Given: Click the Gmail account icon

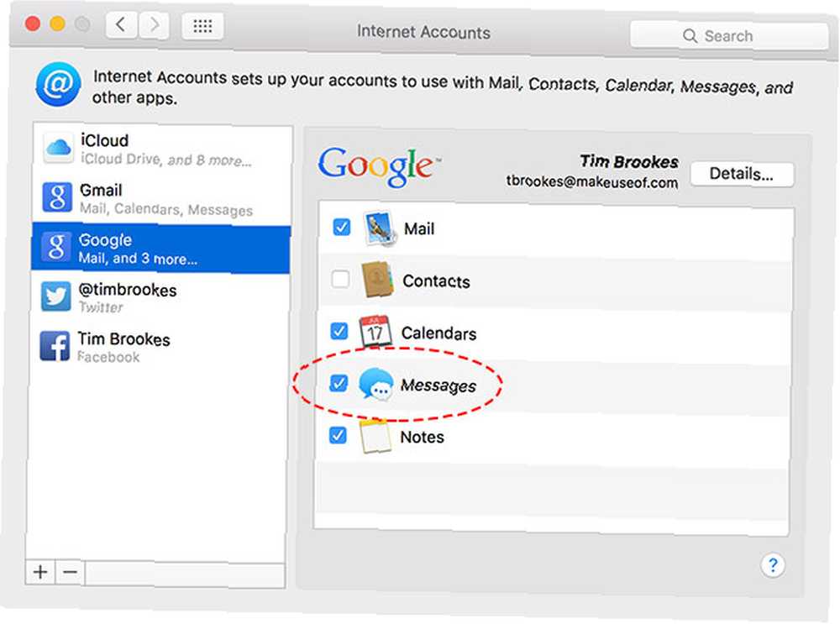Looking at the screenshot, I should point(57,197).
